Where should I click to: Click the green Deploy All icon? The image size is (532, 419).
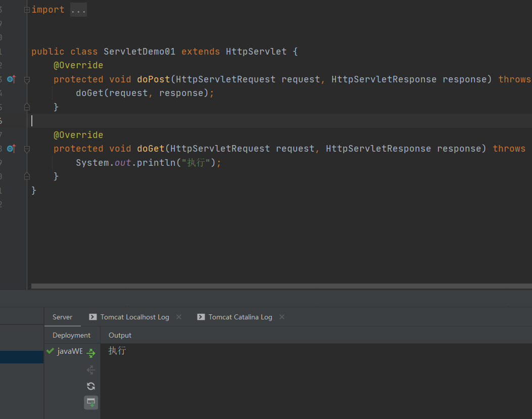[x=91, y=353]
